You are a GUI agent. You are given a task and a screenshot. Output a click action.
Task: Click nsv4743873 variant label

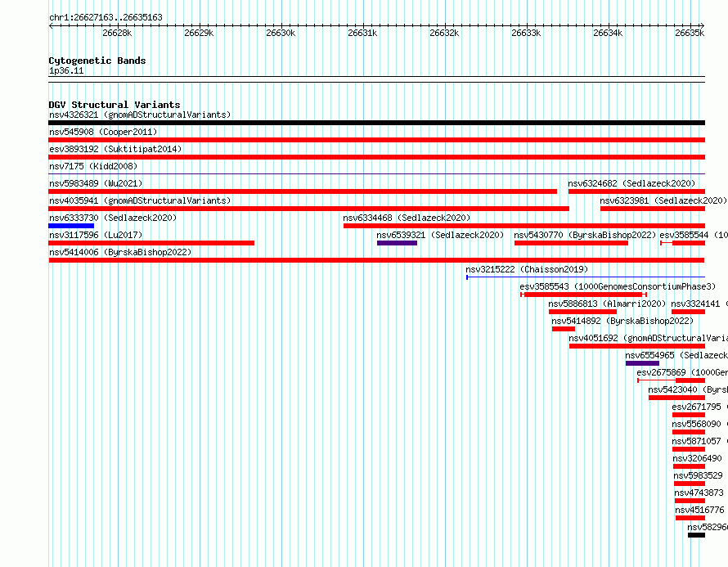[699, 493]
